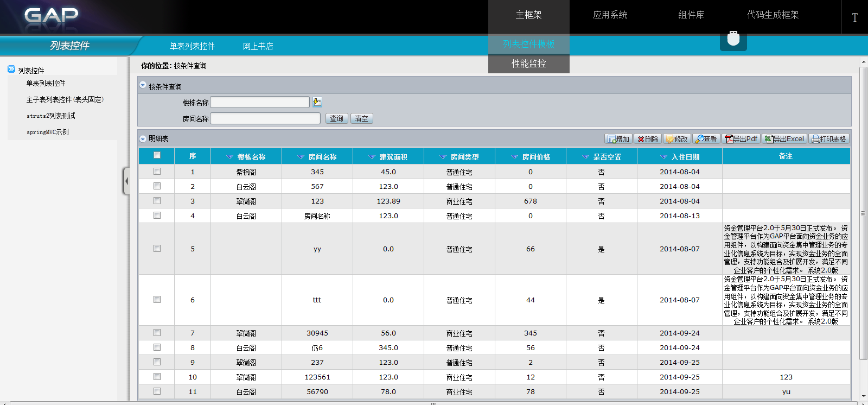Open 单表列表控件 in the sidebar tree

46,83
